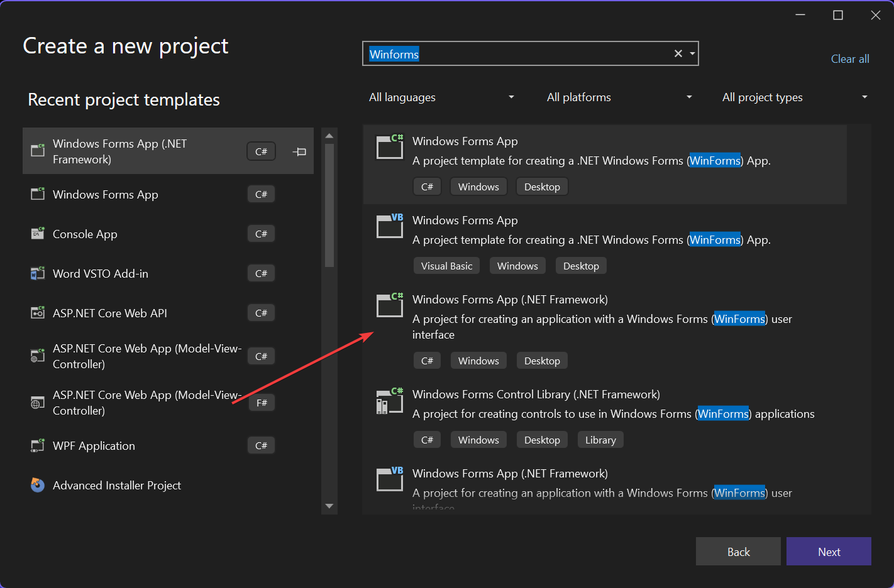Click the Back button
This screenshot has height=588, width=894.
tap(738, 551)
